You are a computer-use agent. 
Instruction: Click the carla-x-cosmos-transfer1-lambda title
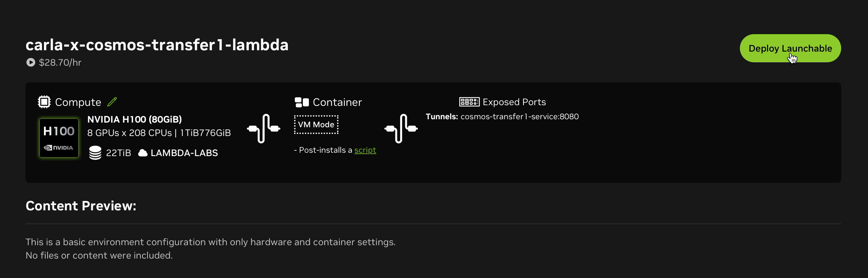(157, 45)
